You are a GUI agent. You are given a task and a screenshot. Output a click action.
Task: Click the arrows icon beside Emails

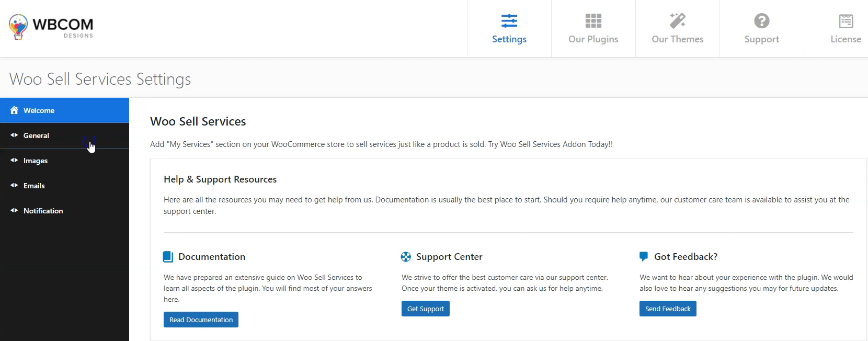click(14, 185)
